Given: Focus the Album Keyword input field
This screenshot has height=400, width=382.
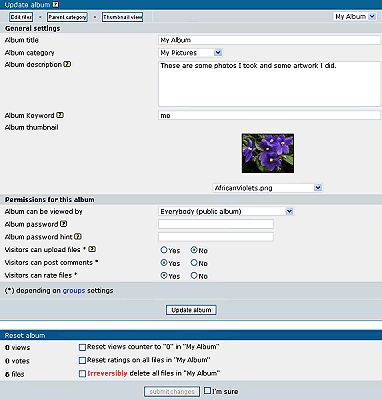Looking at the screenshot, I should [x=269, y=115].
